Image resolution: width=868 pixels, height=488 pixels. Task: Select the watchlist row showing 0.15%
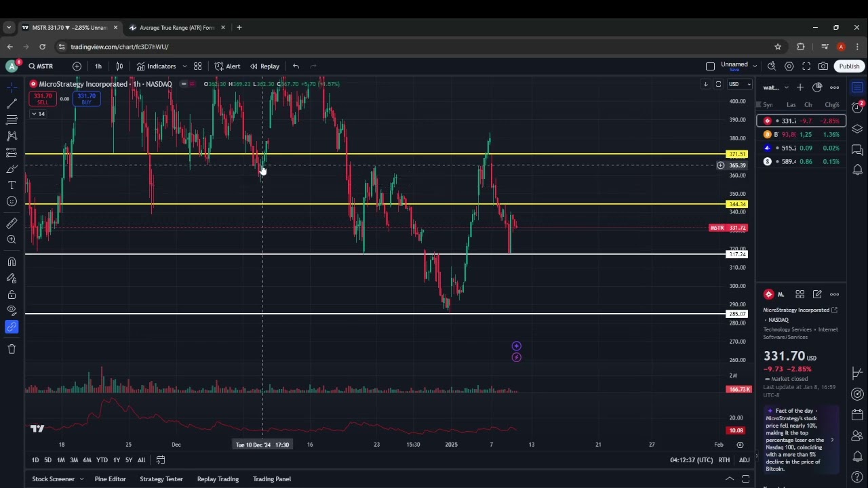click(802, 161)
